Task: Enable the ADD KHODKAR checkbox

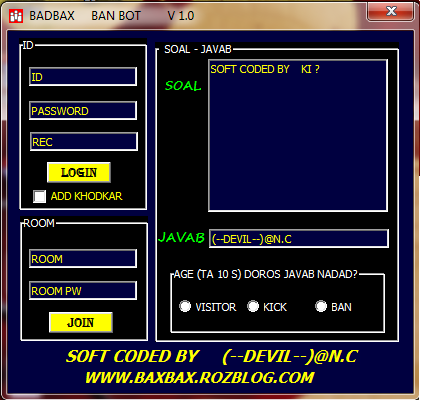Action: click(39, 196)
